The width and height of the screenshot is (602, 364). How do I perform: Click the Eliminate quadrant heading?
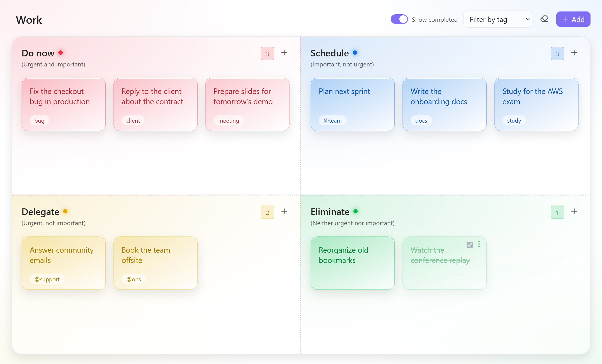(330, 212)
